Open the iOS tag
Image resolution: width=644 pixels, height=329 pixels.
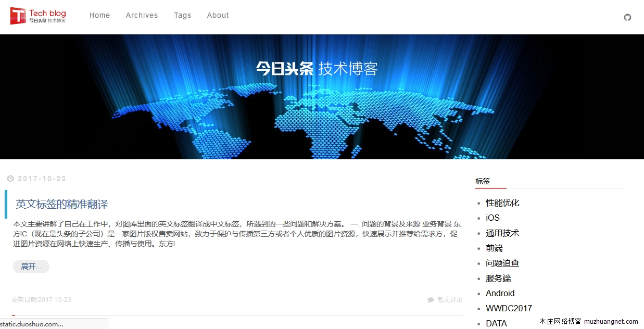coord(492,218)
